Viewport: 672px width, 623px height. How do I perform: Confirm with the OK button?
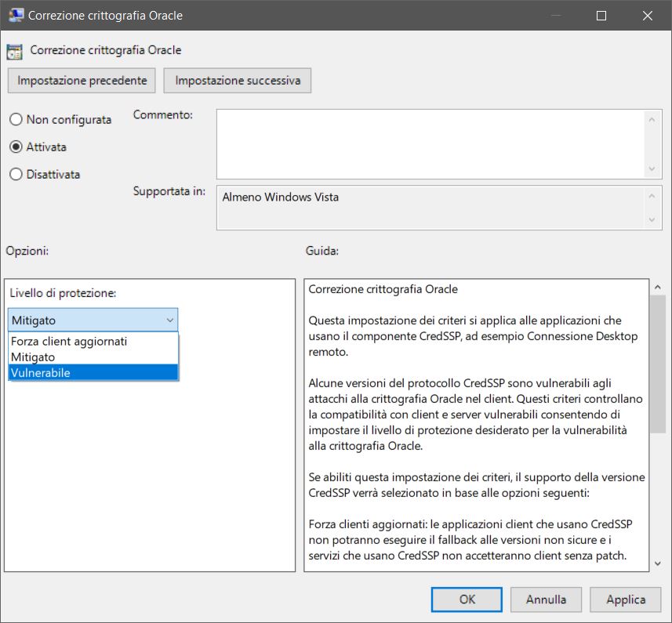[467, 599]
